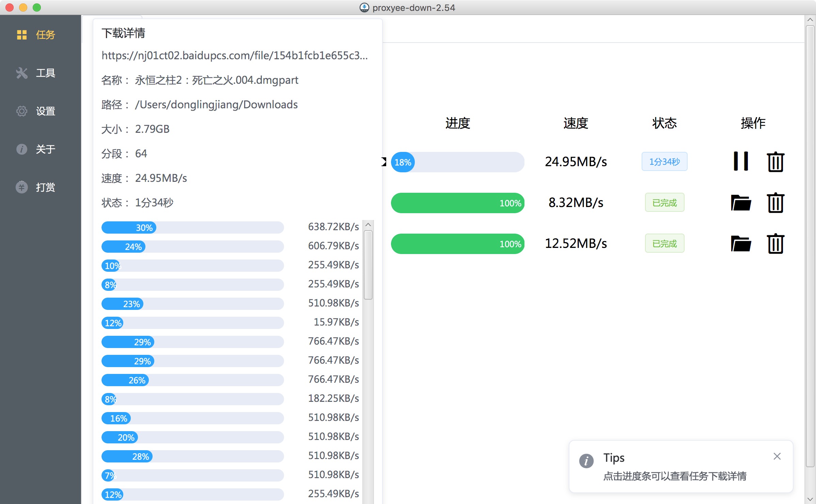Click the main window scroll-down arrow
The image size is (816, 504).
point(810,499)
